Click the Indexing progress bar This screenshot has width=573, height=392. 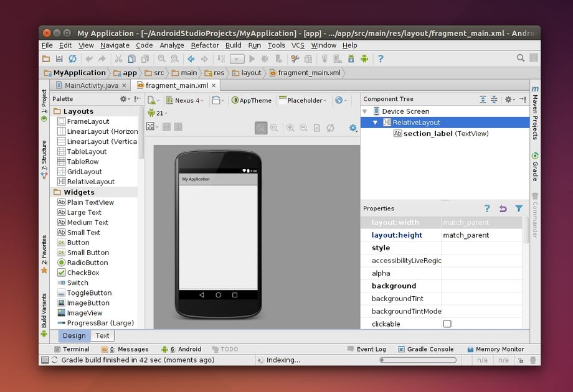418,360
